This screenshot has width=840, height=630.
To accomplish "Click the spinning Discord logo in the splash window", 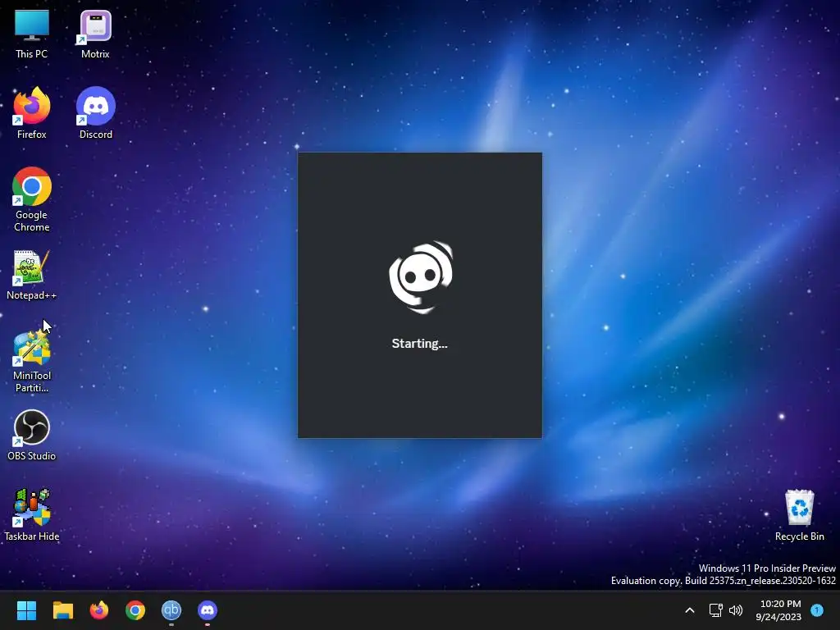I will point(421,277).
